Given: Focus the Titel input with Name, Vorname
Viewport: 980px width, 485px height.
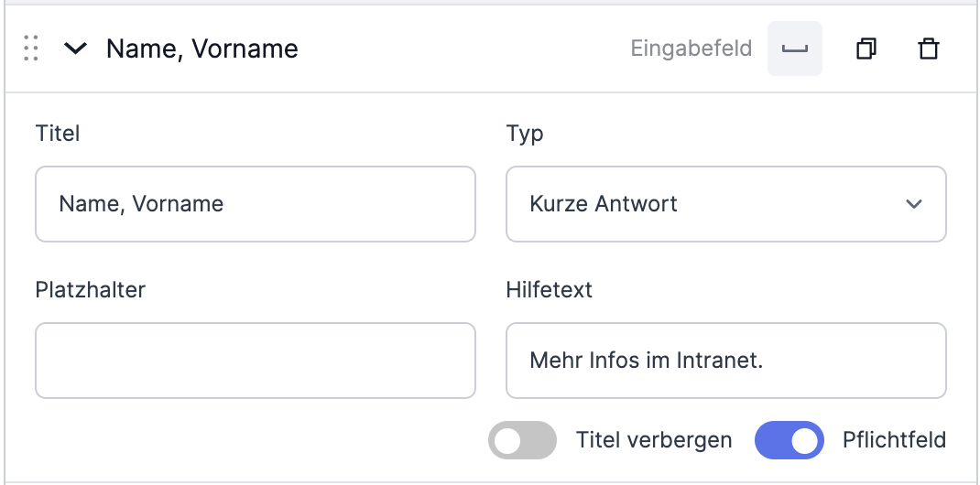Looking at the screenshot, I should point(255,204).
